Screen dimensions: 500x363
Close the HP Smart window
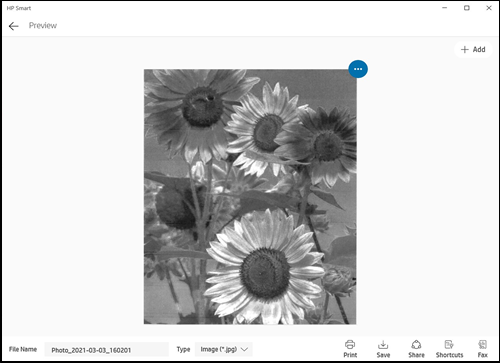point(489,8)
